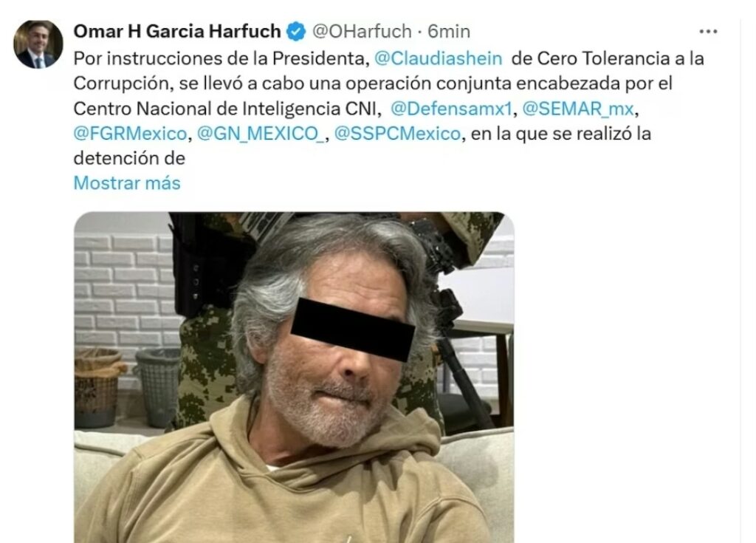756x543 pixels.
Task: Open the @OHarfuch handle link
Action: [x=362, y=31]
